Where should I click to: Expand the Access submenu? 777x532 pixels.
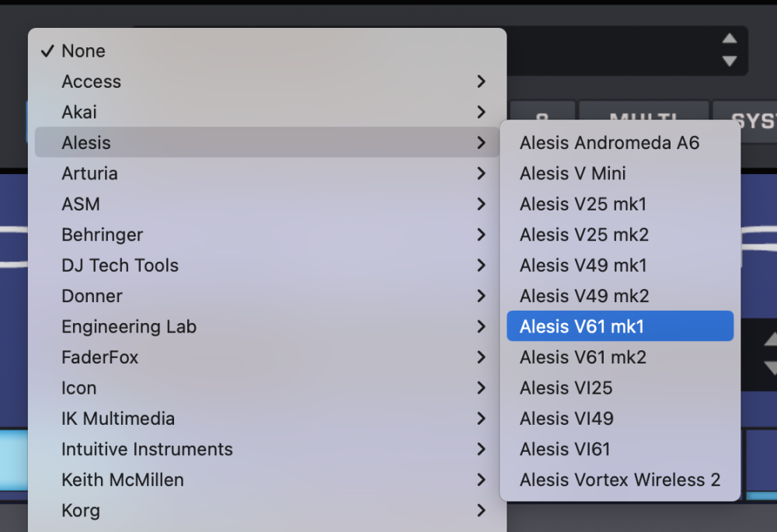tap(92, 82)
